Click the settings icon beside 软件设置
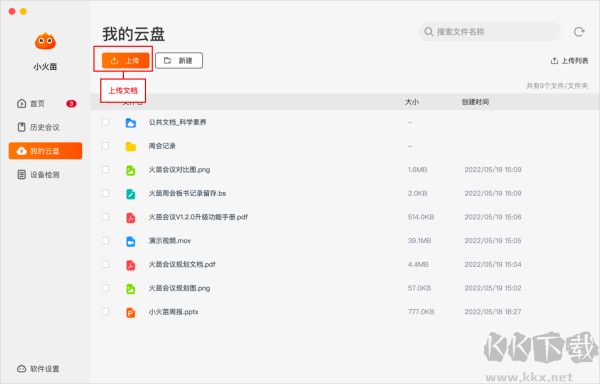 pyautogui.click(x=21, y=369)
